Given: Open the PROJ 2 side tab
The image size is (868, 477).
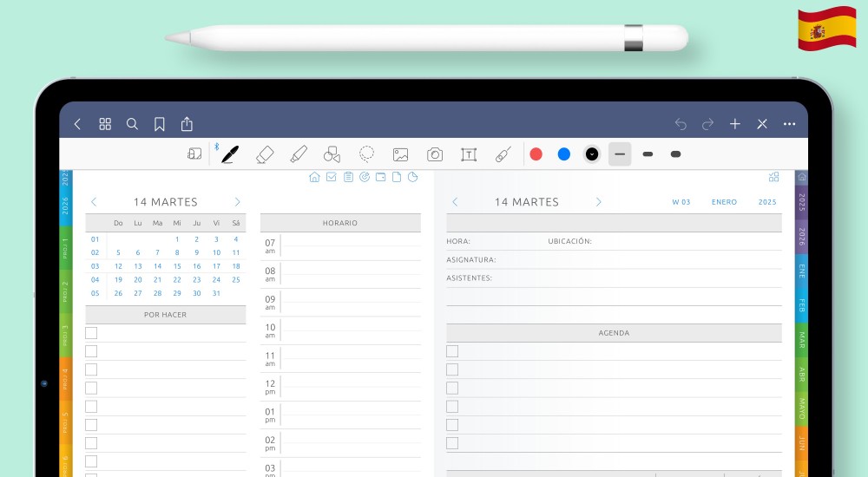Looking at the screenshot, I should [x=65, y=291].
